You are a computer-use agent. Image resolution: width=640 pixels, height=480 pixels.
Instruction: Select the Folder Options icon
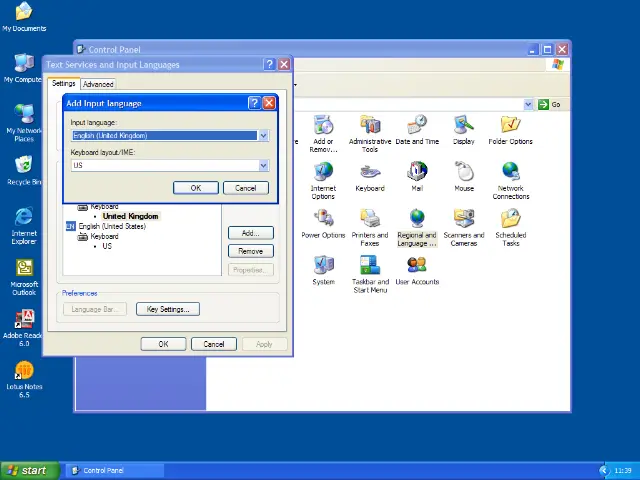tap(510, 126)
